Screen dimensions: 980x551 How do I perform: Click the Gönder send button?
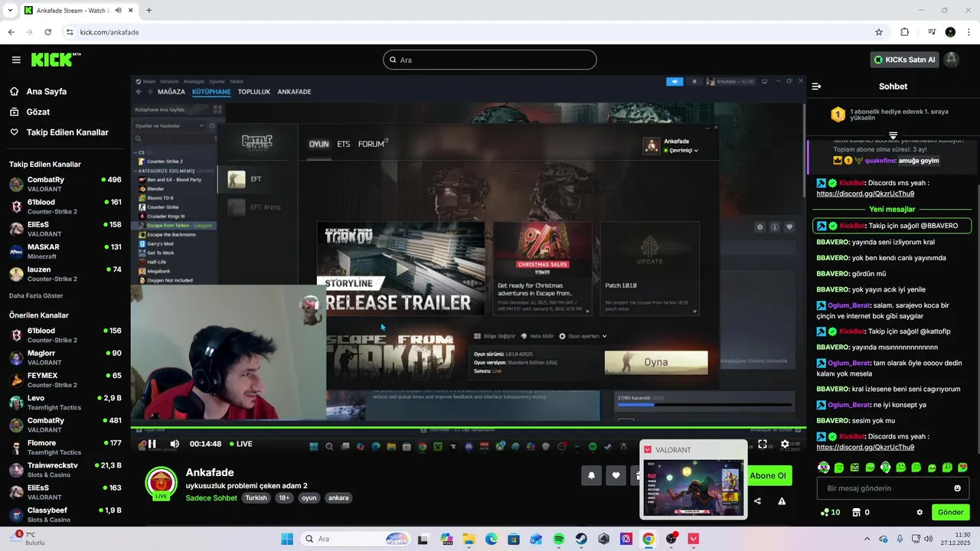(950, 512)
